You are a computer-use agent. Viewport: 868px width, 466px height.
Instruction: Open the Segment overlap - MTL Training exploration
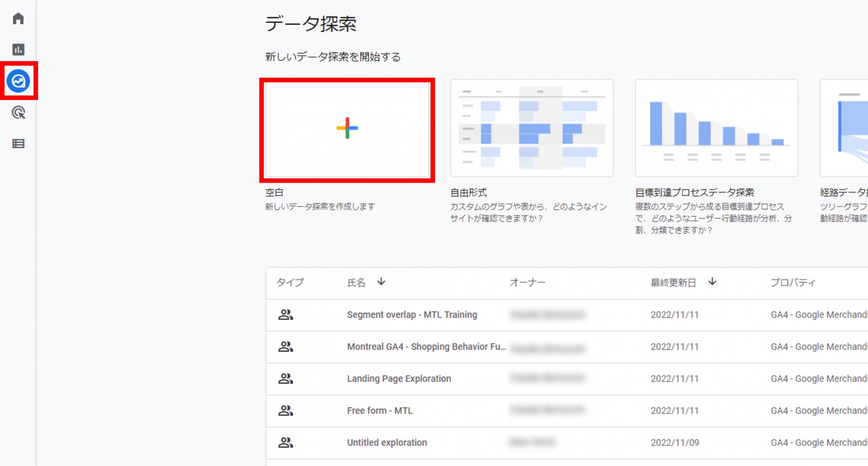click(412, 315)
